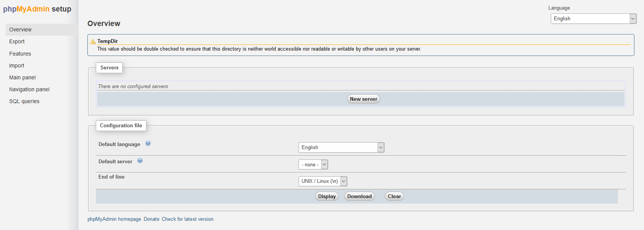Open the Default server dropdown
Image resolution: width=644 pixels, height=230 pixels.
(313, 164)
